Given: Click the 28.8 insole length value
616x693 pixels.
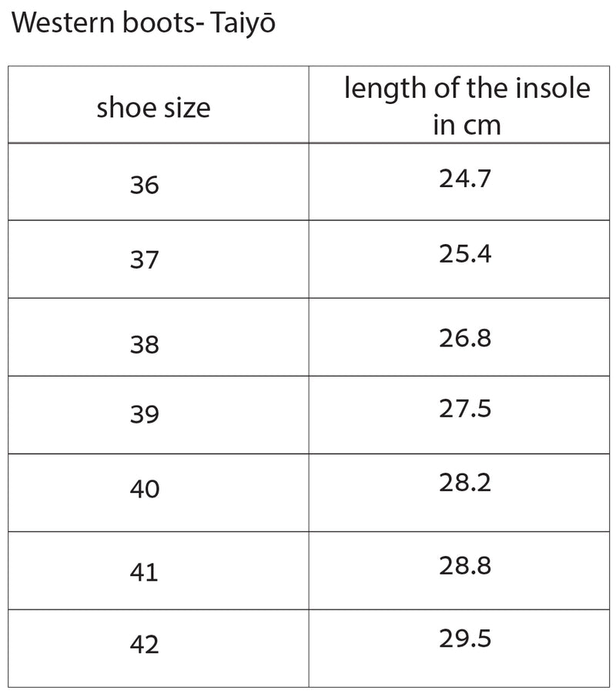Looking at the screenshot, I should (x=465, y=566).
